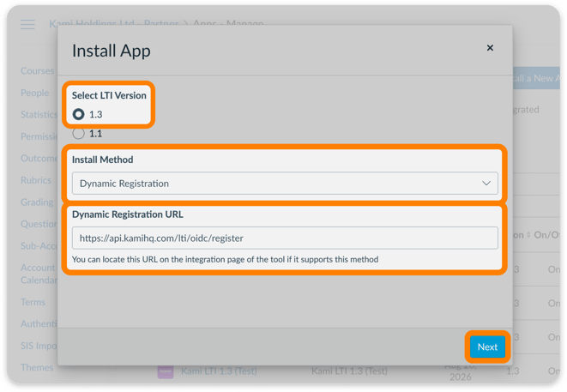The height and width of the screenshot is (392, 567).
Task: Click the Next button
Action: tap(487, 347)
